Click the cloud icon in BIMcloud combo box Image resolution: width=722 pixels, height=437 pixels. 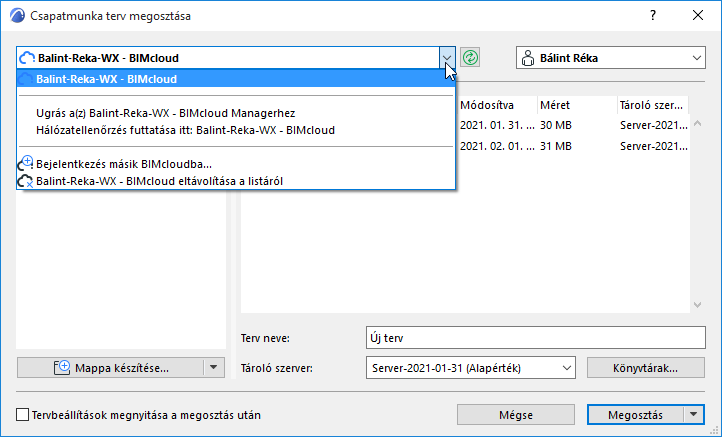pos(27,58)
